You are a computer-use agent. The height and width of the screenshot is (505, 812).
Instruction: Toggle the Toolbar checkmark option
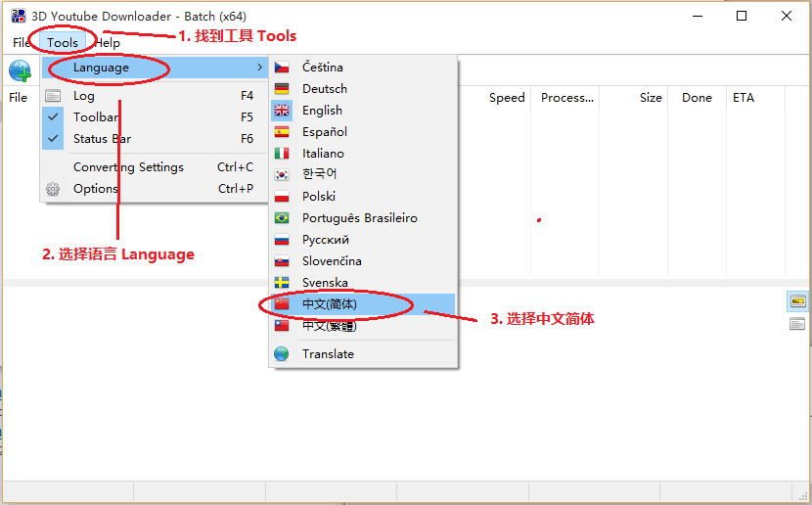(x=53, y=117)
